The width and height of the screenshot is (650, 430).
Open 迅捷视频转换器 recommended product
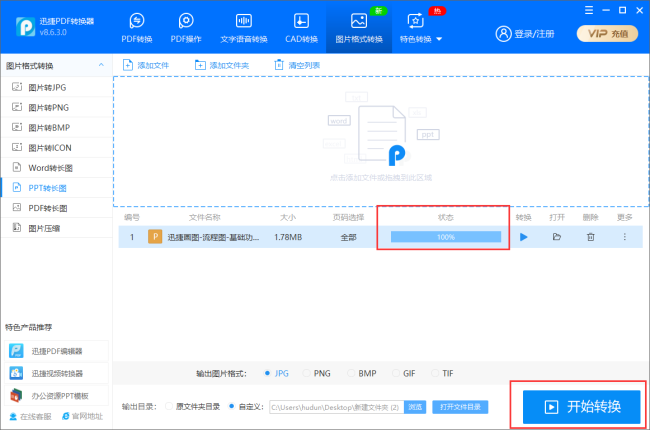(56, 373)
